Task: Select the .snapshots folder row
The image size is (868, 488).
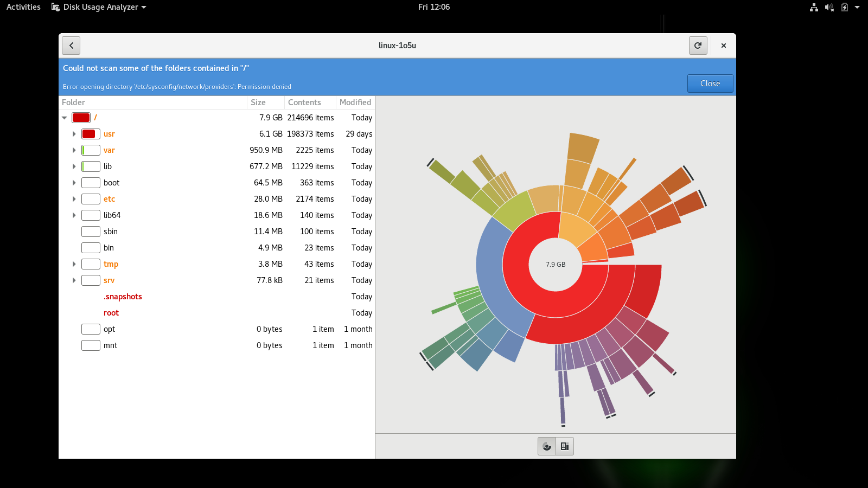Action: (123, 297)
